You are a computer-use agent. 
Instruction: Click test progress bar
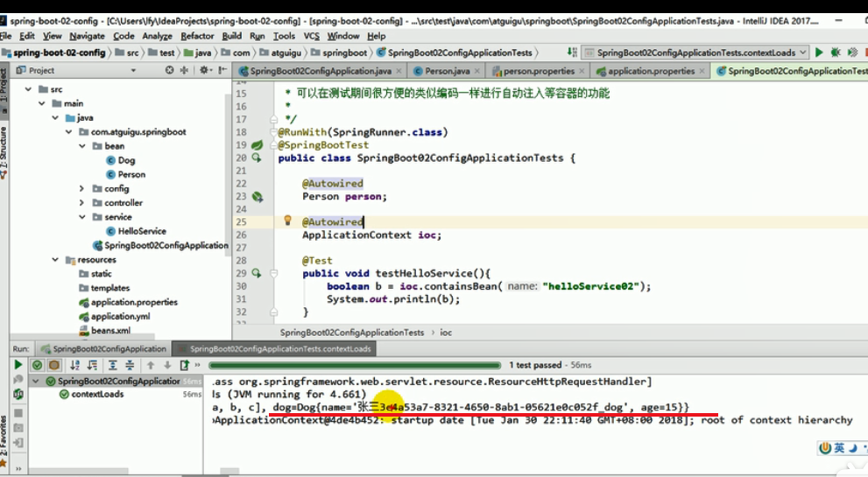[x=355, y=365]
